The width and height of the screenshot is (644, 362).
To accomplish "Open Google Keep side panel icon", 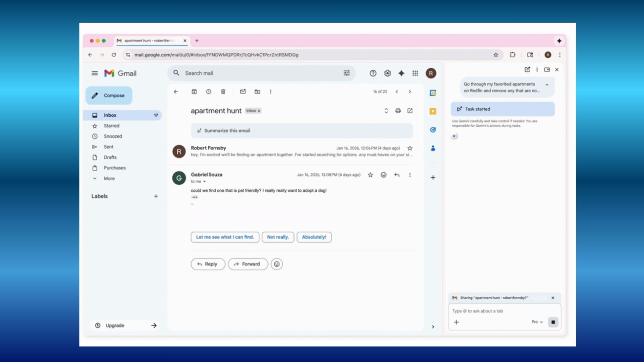I will 433,111.
